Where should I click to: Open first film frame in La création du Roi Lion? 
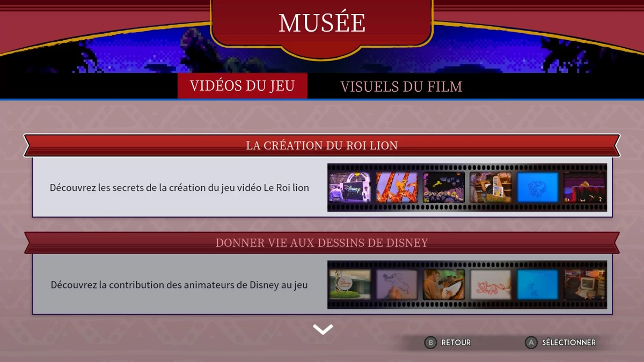349,187
